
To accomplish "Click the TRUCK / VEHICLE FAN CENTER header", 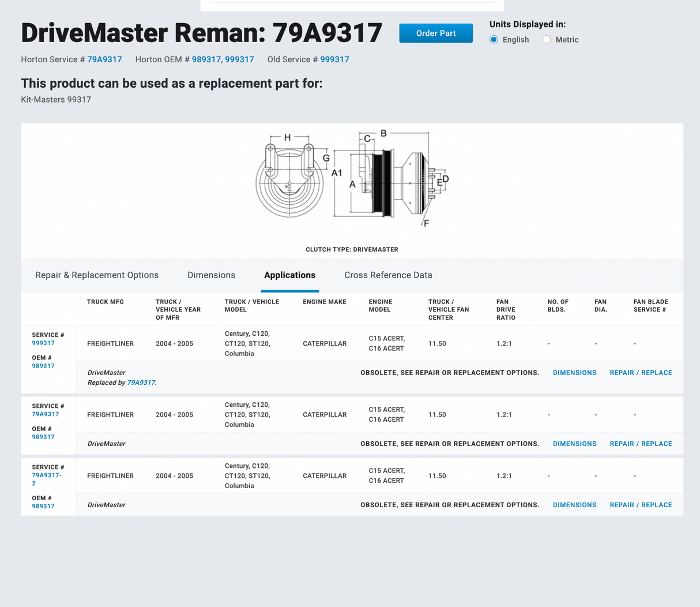I will 449,310.
